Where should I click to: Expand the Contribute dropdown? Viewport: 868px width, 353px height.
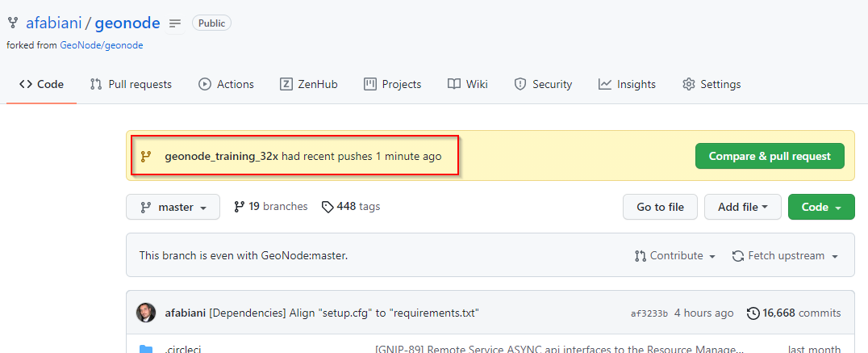click(675, 255)
